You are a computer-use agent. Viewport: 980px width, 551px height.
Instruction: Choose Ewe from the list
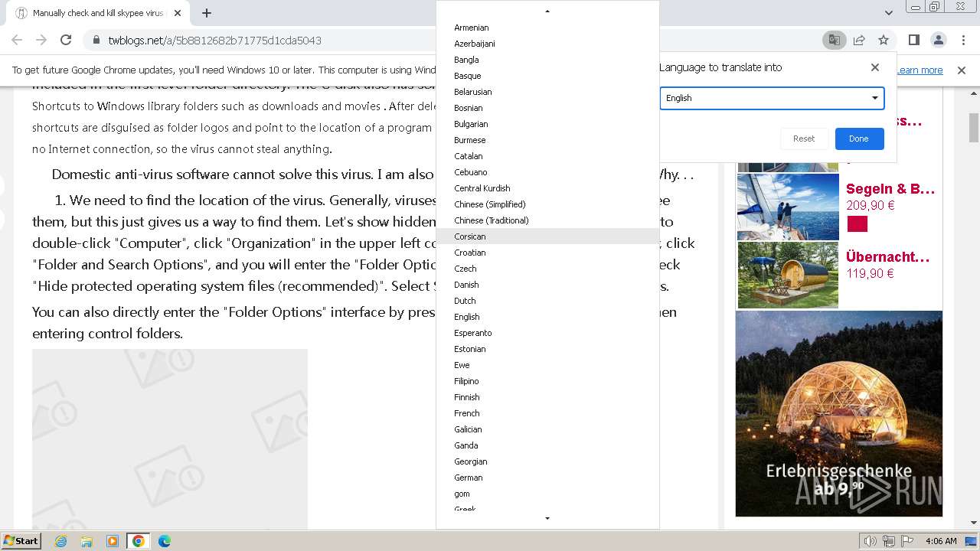click(547, 365)
